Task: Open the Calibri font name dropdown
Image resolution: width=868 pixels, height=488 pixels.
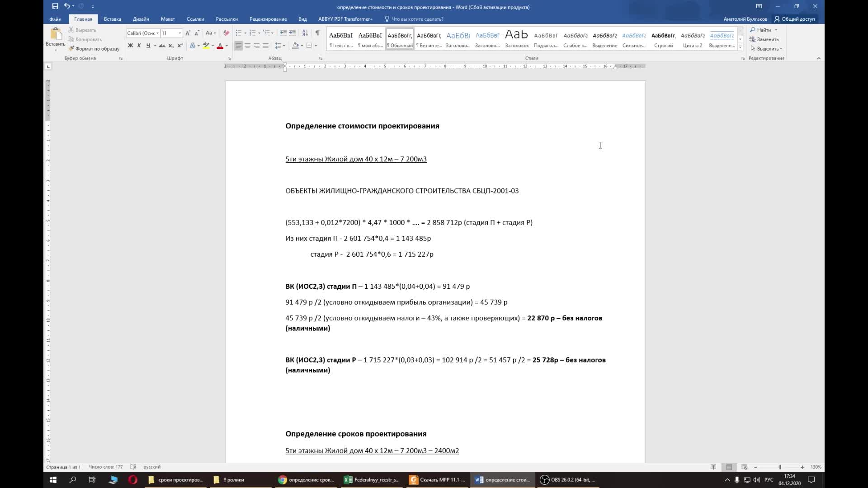Action: (x=157, y=33)
